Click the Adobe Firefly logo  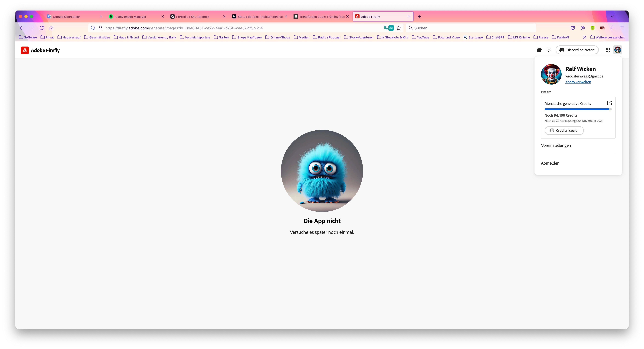tap(40, 50)
